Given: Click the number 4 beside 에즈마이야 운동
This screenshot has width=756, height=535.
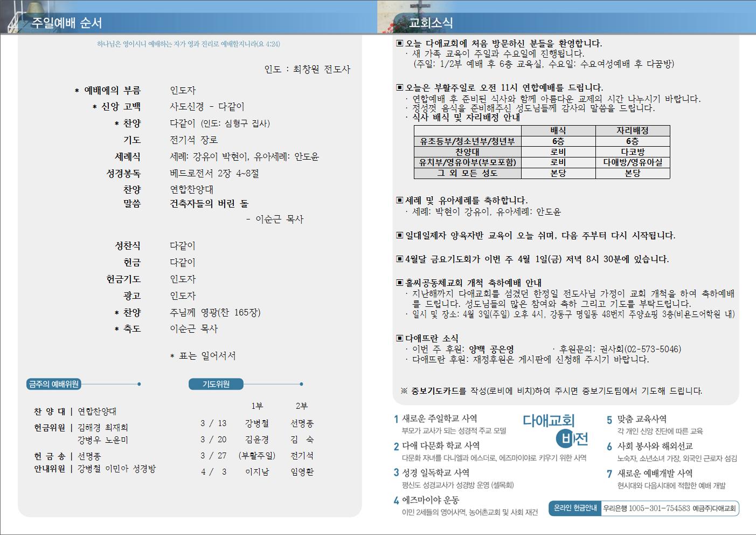Looking at the screenshot, I should (396, 500).
